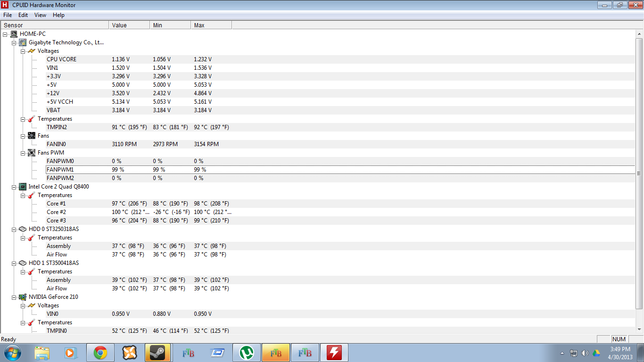Image resolution: width=644 pixels, height=362 pixels.
Task: Select the TMPIN0 row
Action: pyautogui.click(x=341, y=330)
